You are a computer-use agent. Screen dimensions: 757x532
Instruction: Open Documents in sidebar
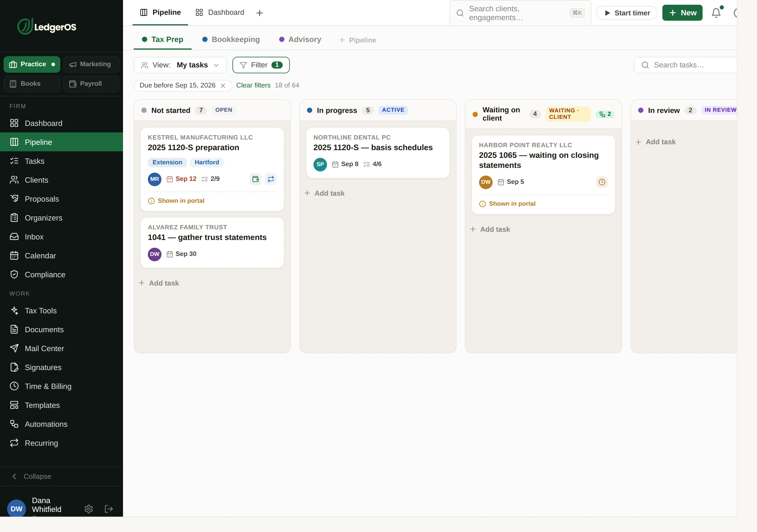pos(61,330)
